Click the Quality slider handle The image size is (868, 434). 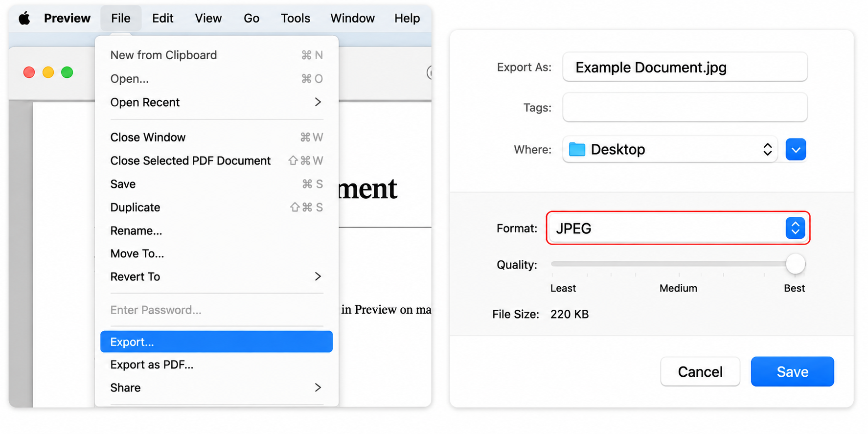(796, 264)
